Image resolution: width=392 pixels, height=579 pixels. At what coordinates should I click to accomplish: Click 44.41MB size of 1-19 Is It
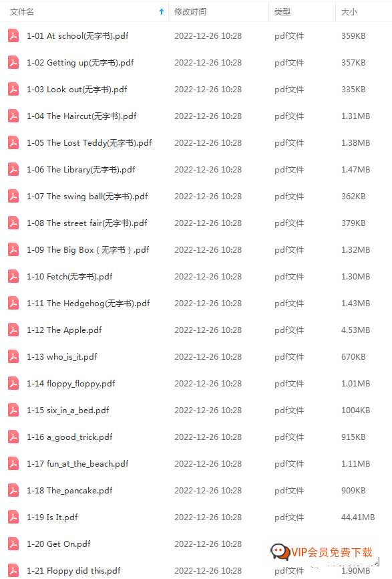[x=358, y=517]
